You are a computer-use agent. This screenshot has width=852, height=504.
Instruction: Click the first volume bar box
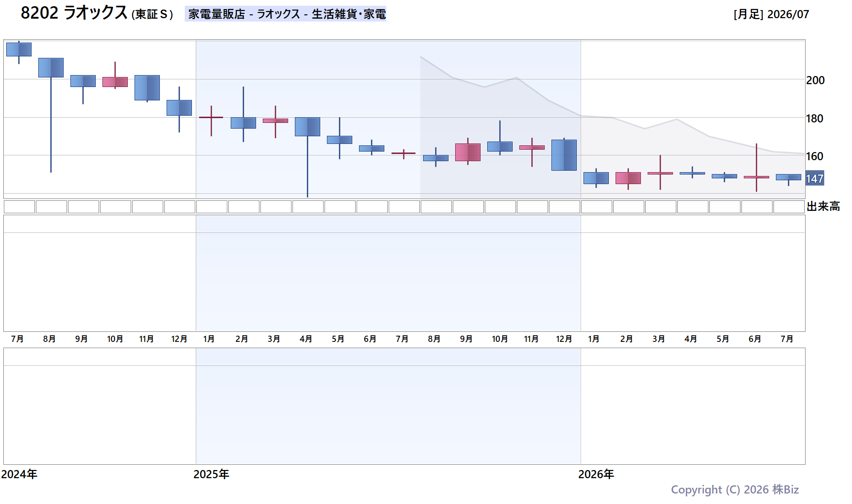(19, 207)
